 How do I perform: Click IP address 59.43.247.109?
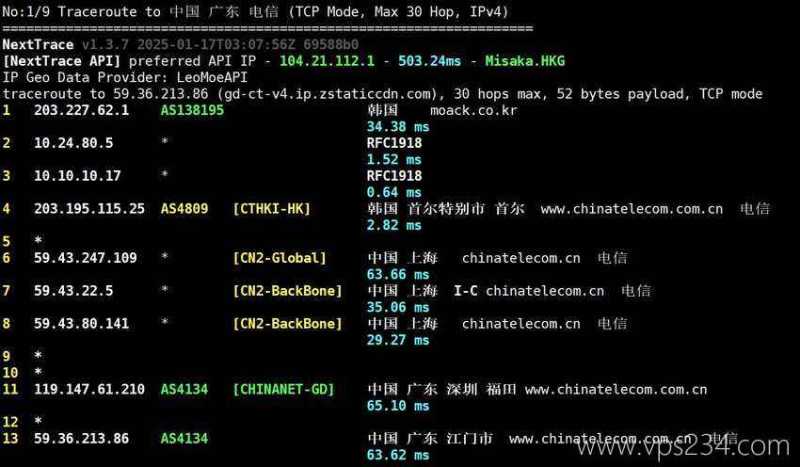point(85,258)
